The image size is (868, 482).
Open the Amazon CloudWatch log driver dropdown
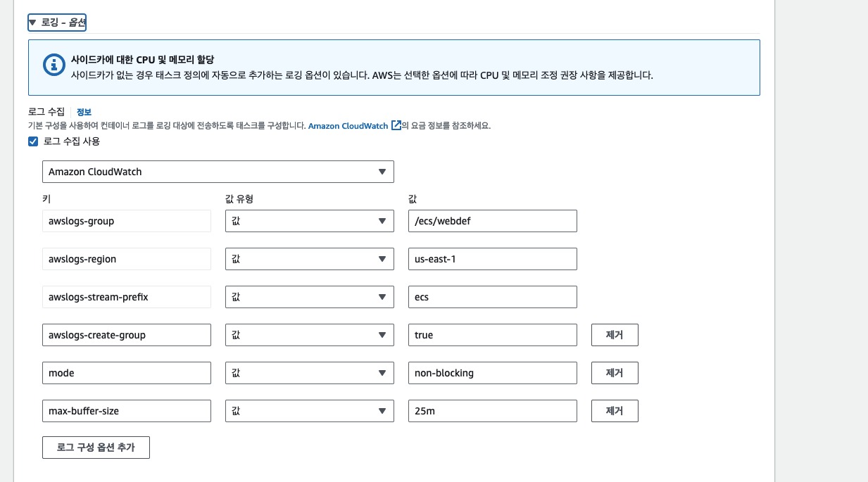coord(218,172)
